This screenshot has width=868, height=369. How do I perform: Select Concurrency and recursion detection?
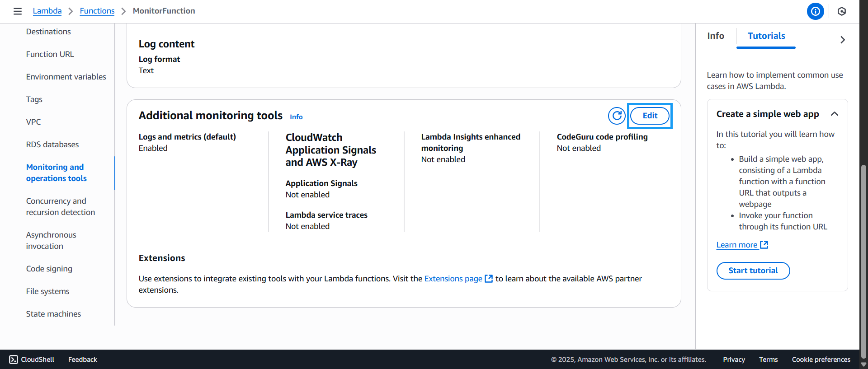point(61,206)
